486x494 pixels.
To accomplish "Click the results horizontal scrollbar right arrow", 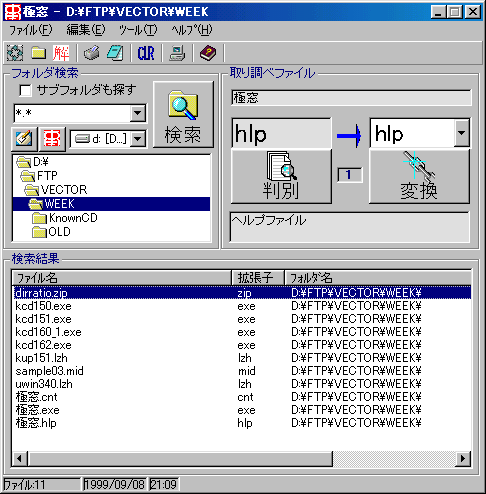I will (x=463, y=459).
